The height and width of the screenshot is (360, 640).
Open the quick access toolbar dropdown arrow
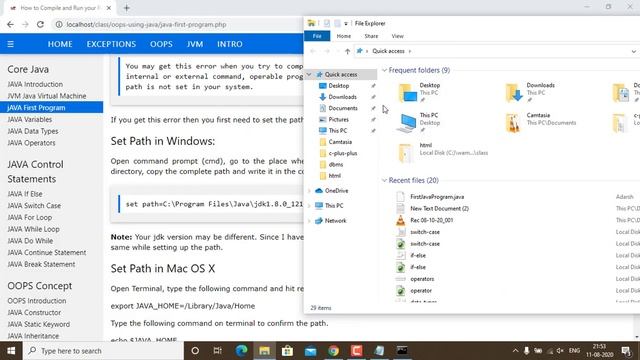(346, 24)
